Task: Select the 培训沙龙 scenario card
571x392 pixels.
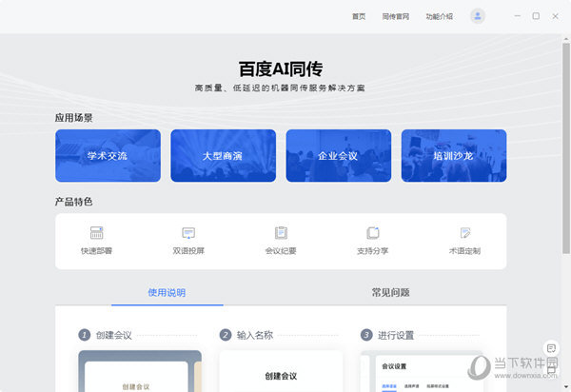Action: click(454, 156)
